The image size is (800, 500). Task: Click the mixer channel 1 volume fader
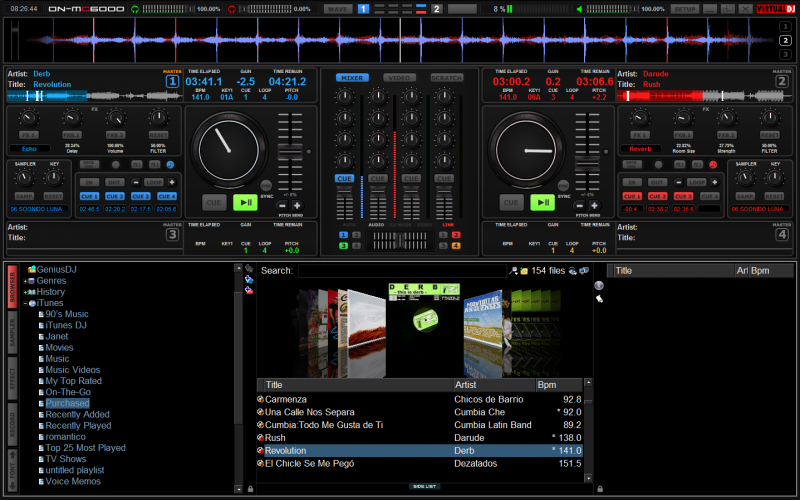[344, 190]
